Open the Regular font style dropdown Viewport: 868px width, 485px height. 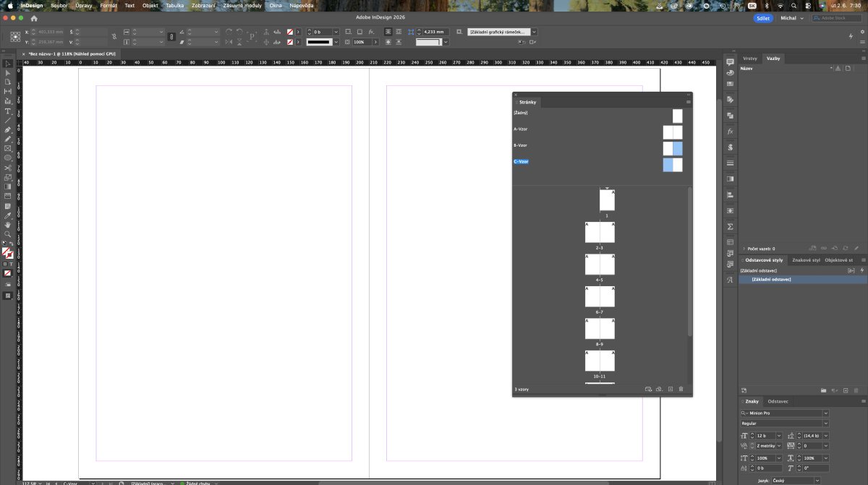pos(826,423)
